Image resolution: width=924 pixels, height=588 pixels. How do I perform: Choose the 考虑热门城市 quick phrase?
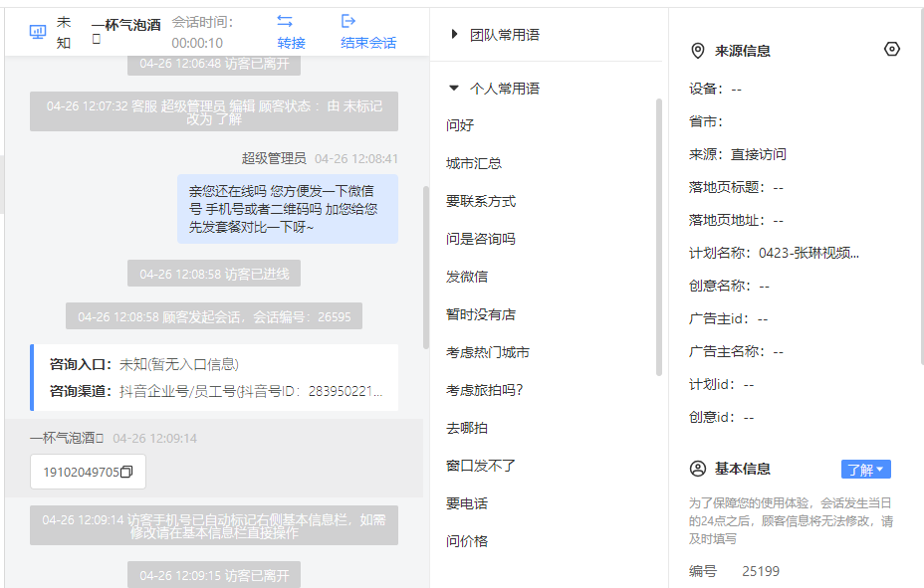(488, 352)
